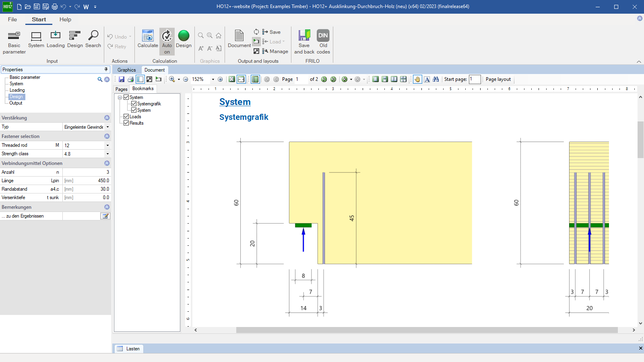This screenshot has width=644, height=362.
Task: Collapse the Fastener selection section
Action: 107,136
